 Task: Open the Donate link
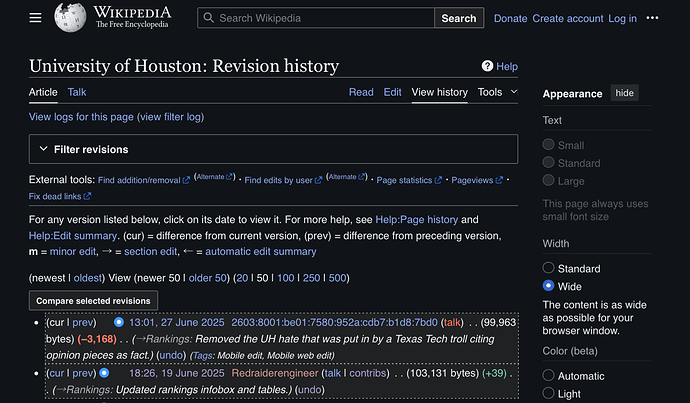[x=510, y=18]
